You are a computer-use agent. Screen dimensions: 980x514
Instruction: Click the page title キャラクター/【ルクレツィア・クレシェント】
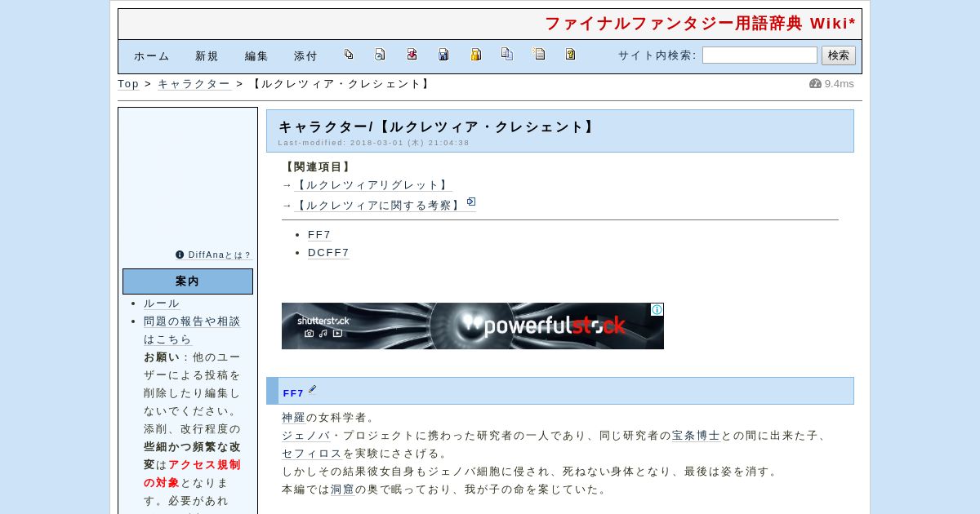pos(438,127)
